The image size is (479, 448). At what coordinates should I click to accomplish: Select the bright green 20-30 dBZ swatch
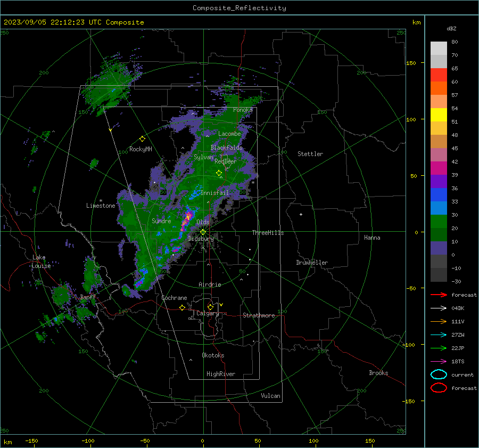click(x=439, y=222)
